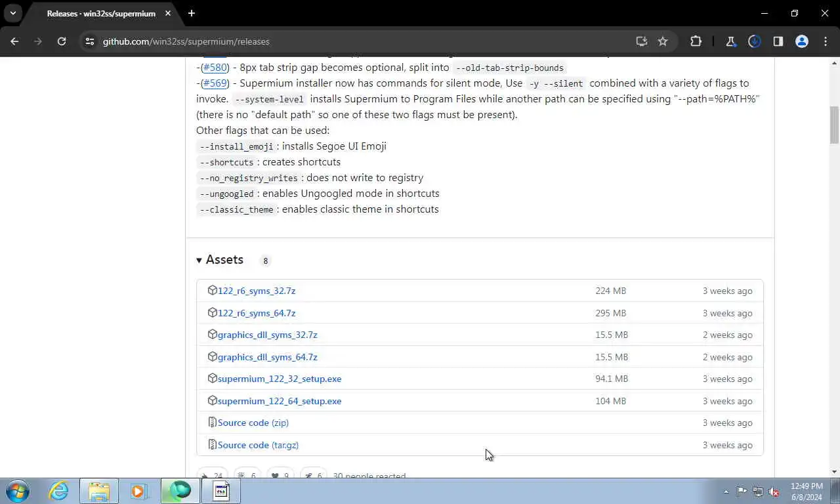
Task: Open Windows Explorer from taskbar
Action: 99,491
